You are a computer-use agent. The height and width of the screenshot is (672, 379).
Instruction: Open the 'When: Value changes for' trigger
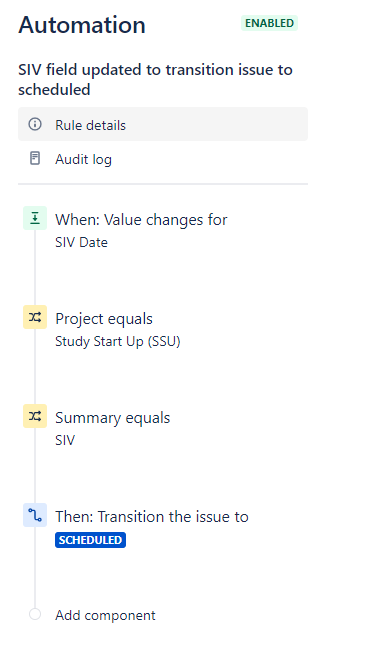click(141, 219)
